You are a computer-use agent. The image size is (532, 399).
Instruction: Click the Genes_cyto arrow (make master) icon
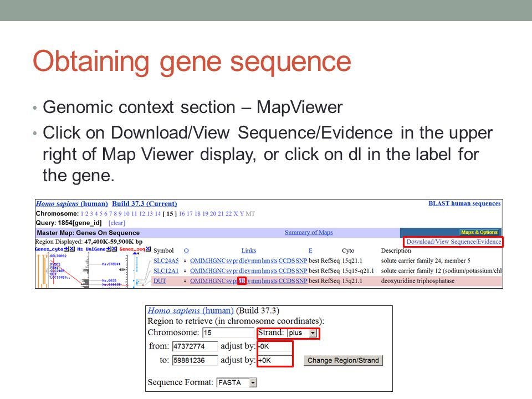(x=66, y=249)
